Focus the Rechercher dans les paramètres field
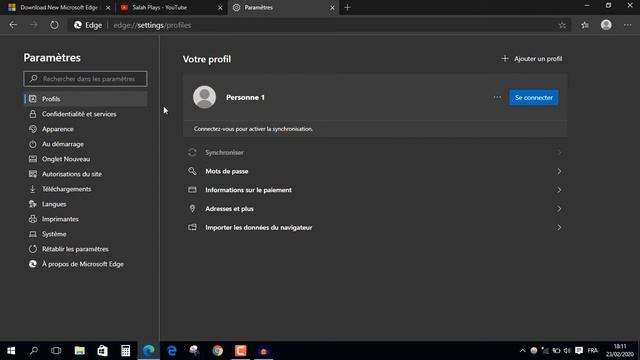The width and height of the screenshot is (640, 360). pos(85,79)
